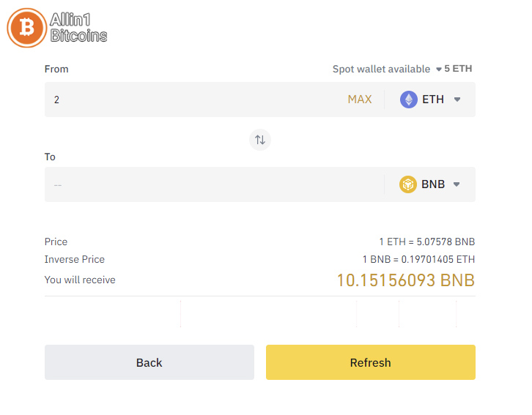Select the BNB currency label
532x415 pixels.
click(433, 184)
